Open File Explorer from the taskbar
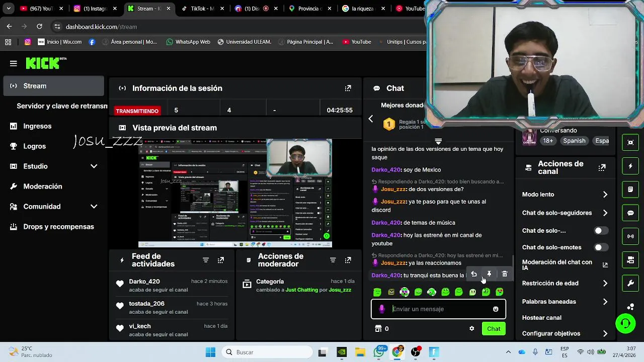644x362 pixels. click(360, 352)
